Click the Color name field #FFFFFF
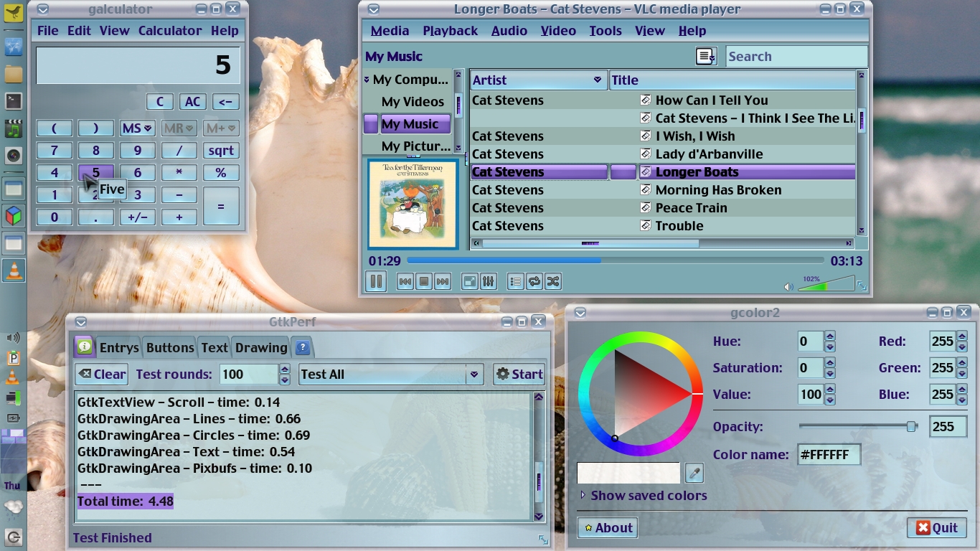Viewport: 980px width, 551px height. (x=829, y=455)
